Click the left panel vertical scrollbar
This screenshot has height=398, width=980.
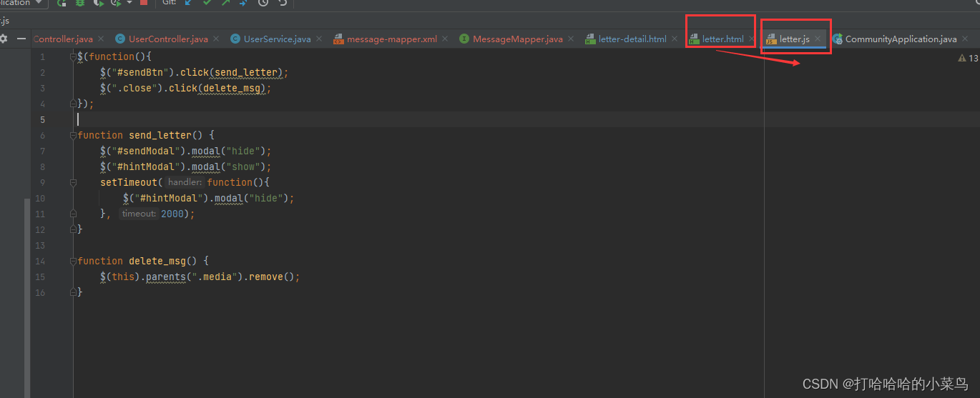(28, 297)
